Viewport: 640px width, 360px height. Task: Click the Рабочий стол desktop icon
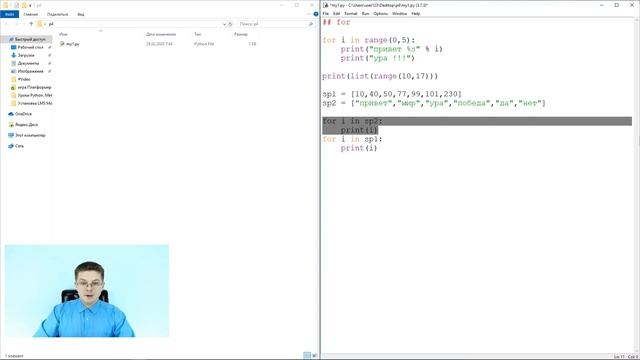(13, 47)
